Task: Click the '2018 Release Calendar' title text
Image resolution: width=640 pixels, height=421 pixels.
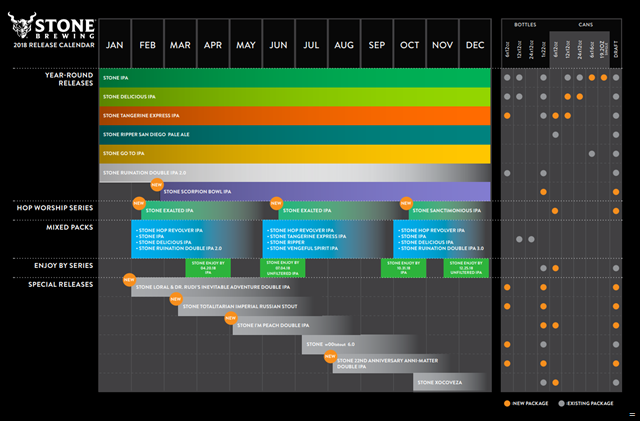Action: (54, 45)
